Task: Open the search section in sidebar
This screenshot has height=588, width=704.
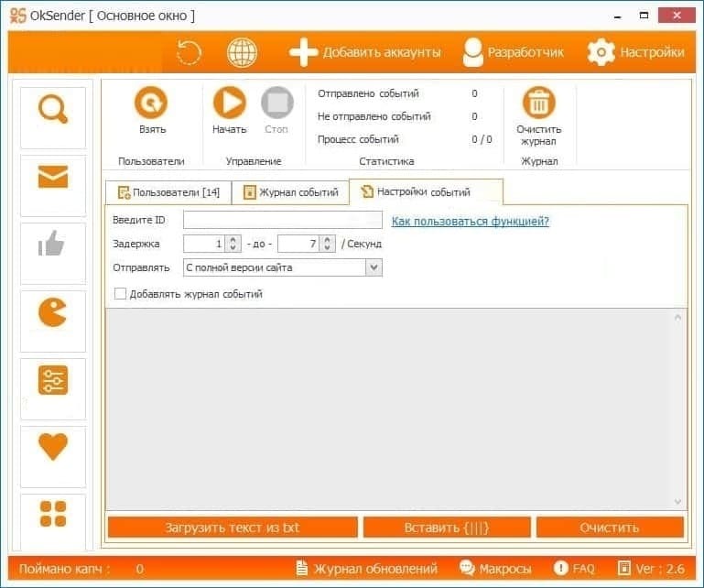Action: (x=53, y=117)
